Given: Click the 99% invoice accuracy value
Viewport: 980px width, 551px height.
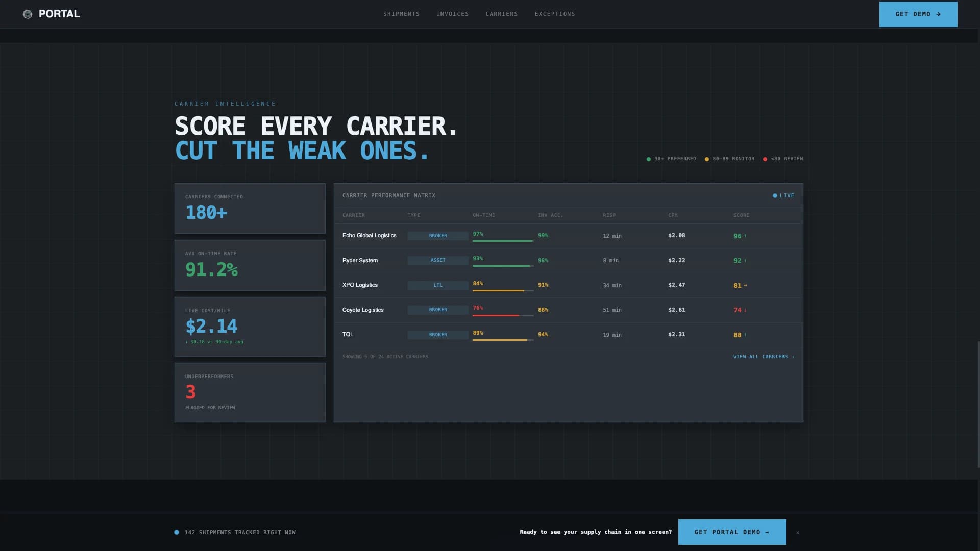Looking at the screenshot, I should (543, 236).
